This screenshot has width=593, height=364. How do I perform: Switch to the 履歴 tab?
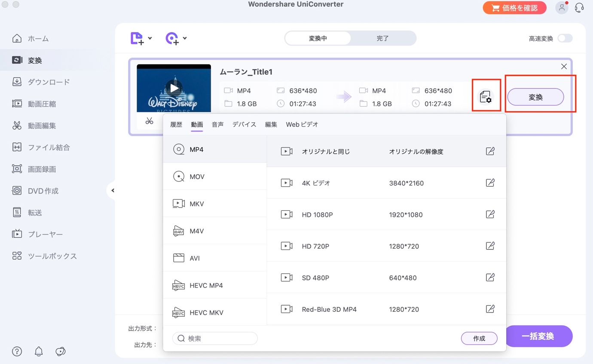pyautogui.click(x=176, y=124)
